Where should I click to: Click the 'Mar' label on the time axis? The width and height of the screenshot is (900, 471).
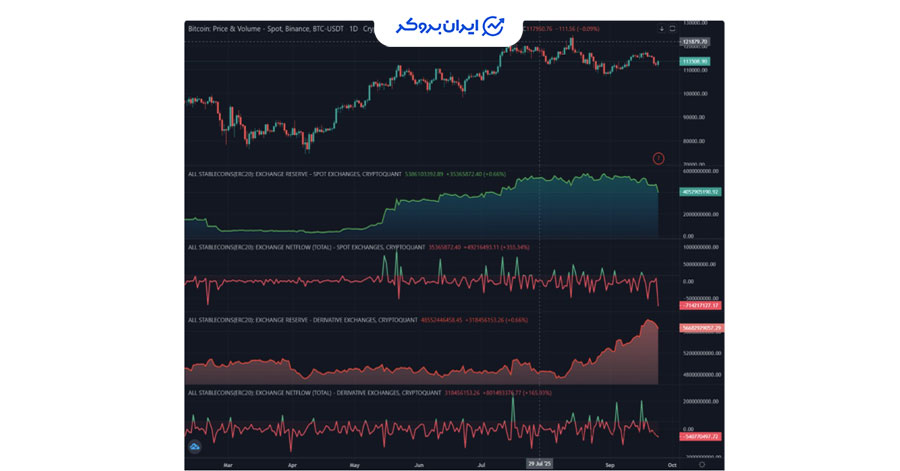pyautogui.click(x=228, y=465)
